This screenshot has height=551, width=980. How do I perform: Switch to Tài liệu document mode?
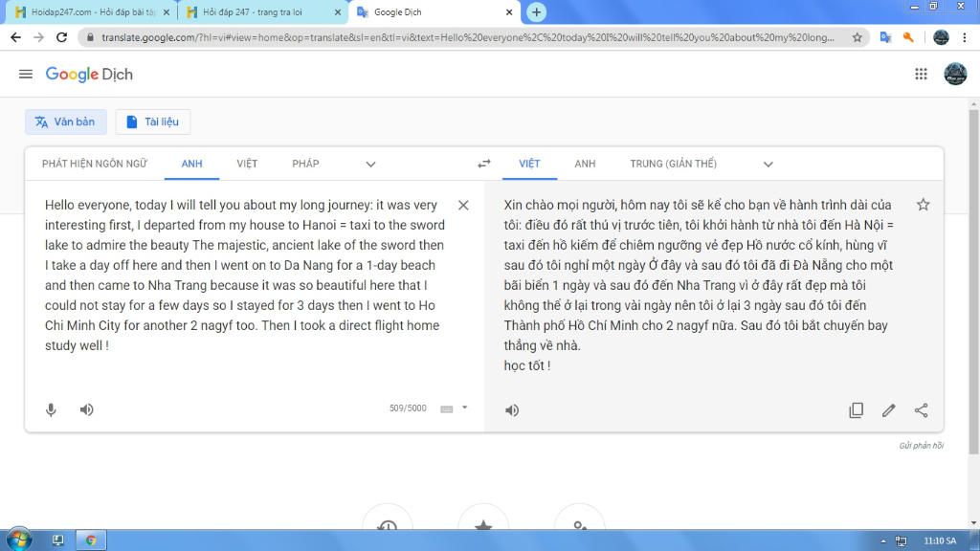click(x=152, y=121)
